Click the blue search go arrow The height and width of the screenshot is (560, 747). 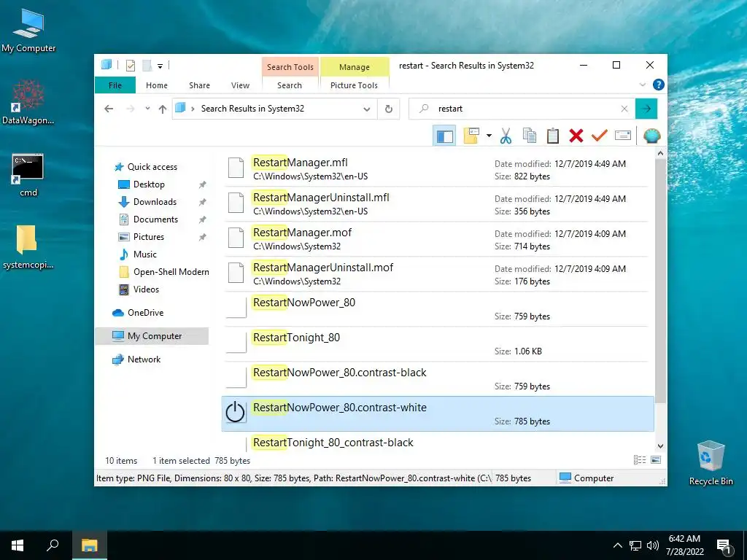tap(646, 109)
